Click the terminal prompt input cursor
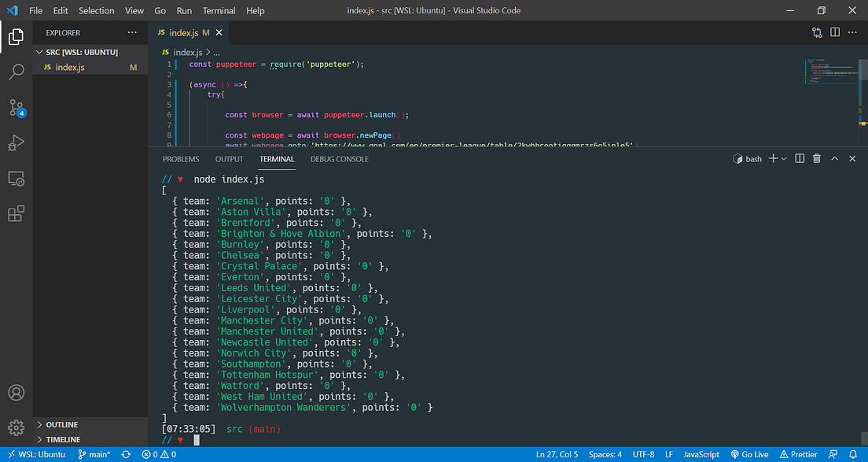The height and width of the screenshot is (462, 868). point(197,441)
